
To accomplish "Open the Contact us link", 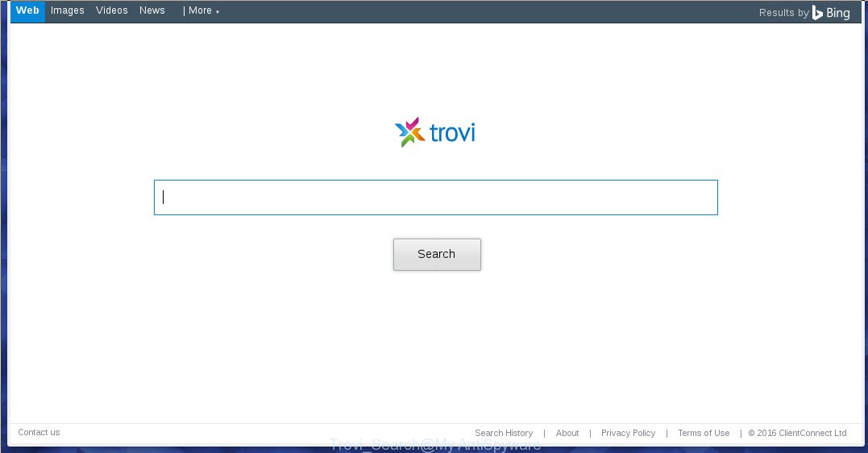I will tap(39, 433).
